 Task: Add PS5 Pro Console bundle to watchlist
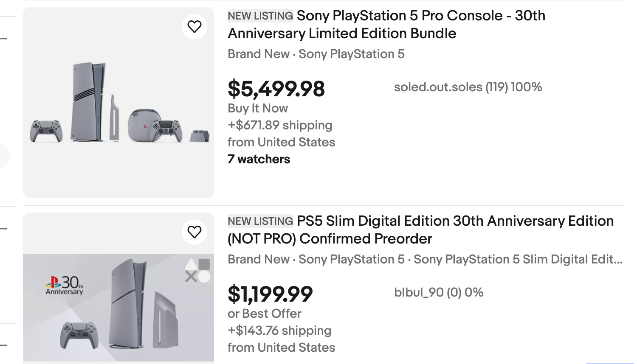coord(194,27)
